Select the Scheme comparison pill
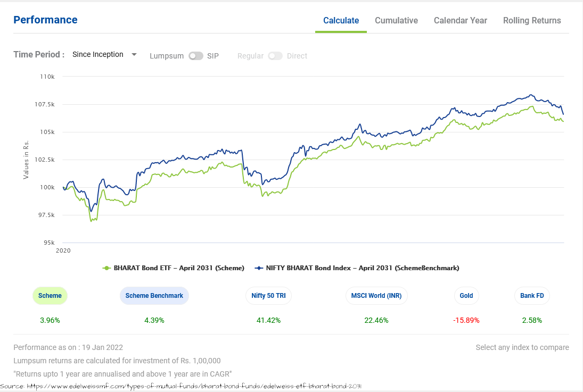This screenshot has height=392, width=583. click(50, 296)
